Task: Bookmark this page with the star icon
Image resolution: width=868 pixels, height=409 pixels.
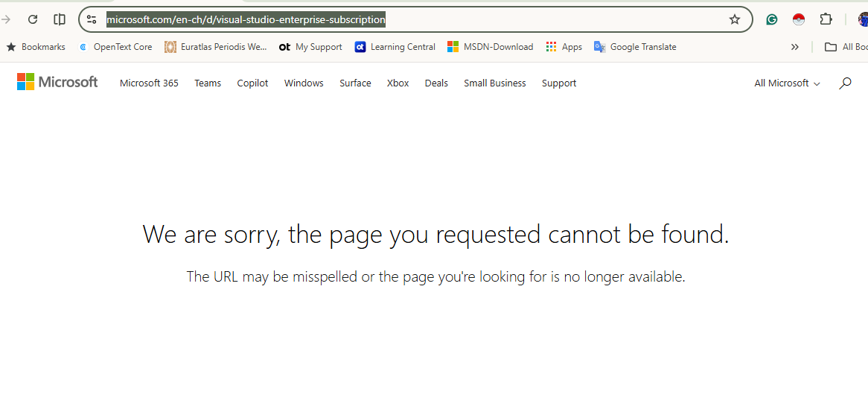Action: 735,19
